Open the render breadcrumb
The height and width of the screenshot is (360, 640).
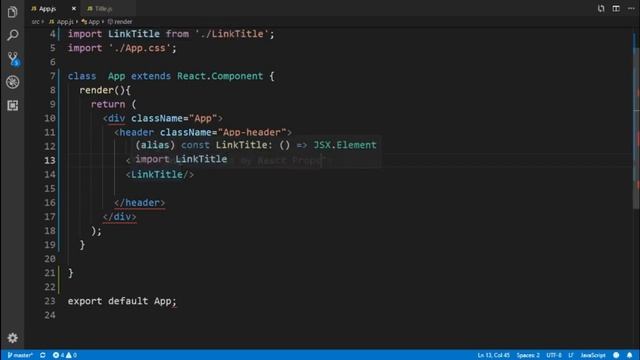pyautogui.click(x=120, y=22)
